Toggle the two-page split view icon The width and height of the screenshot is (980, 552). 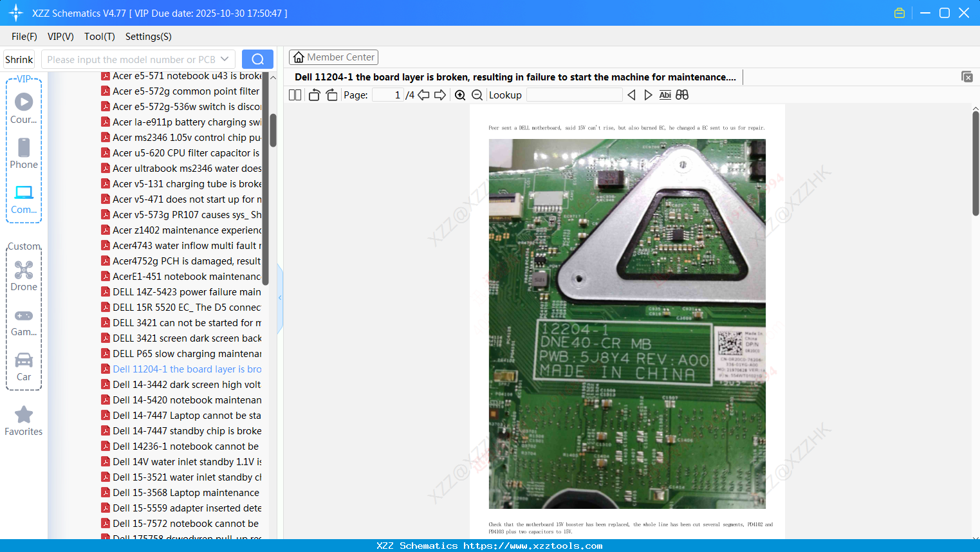295,95
